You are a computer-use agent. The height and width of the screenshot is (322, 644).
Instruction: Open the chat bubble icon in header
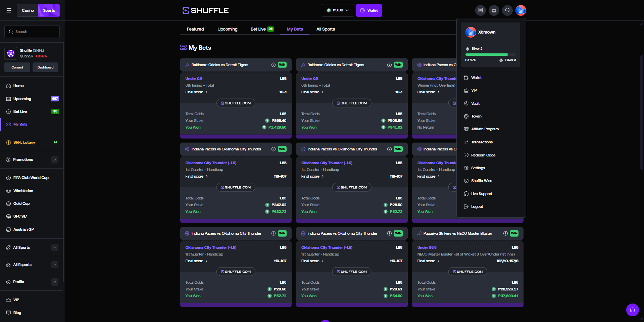(x=507, y=10)
